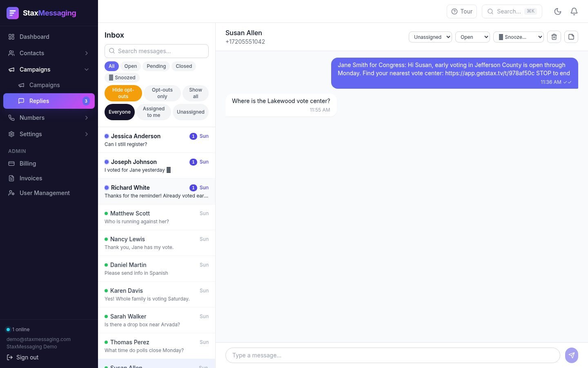Click the 1 online status indicator

[18, 330]
